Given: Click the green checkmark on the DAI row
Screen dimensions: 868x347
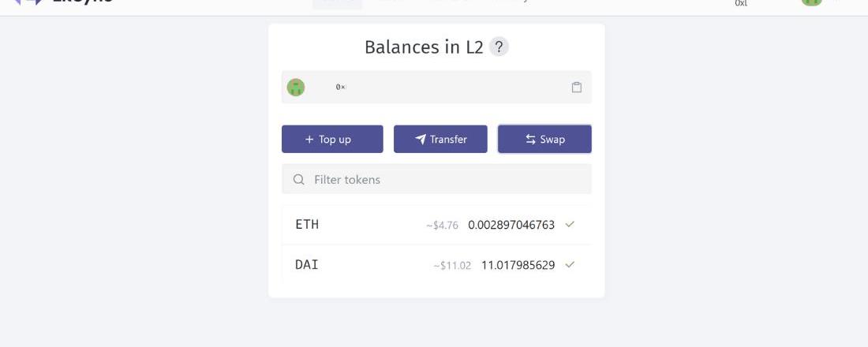Looking at the screenshot, I should [x=570, y=264].
